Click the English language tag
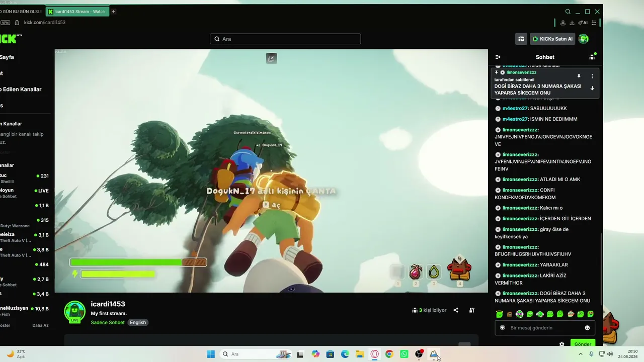 coord(138,323)
